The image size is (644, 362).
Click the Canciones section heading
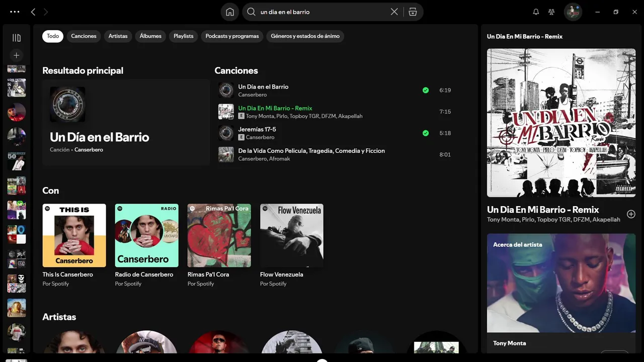pos(236,70)
